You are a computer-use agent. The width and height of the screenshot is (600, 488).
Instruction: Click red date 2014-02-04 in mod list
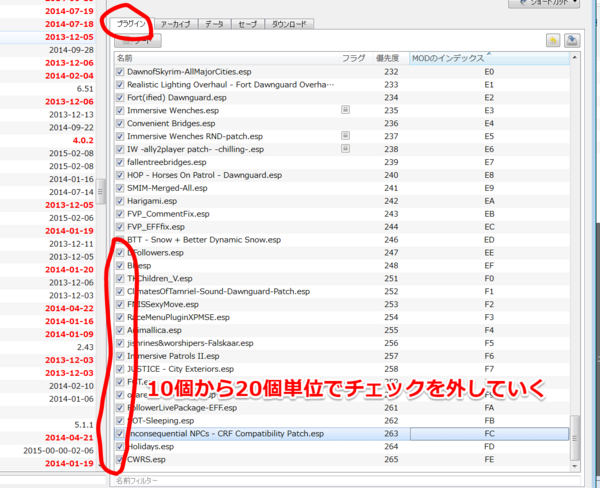click(x=69, y=76)
